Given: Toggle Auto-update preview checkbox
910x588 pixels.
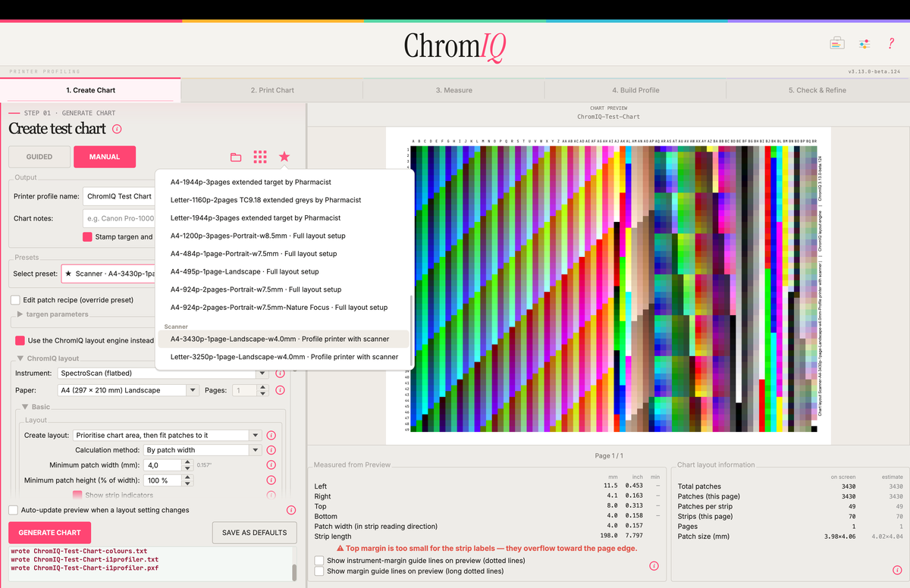Looking at the screenshot, I should click(x=14, y=510).
